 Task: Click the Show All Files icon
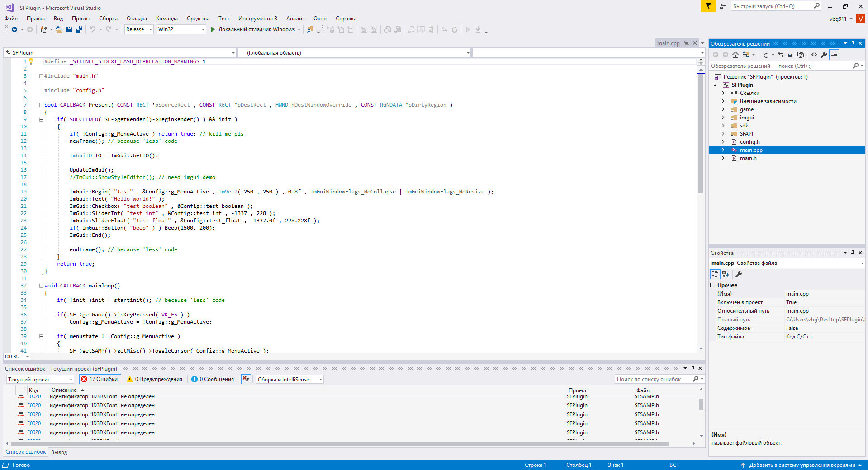tap(801, 55)
